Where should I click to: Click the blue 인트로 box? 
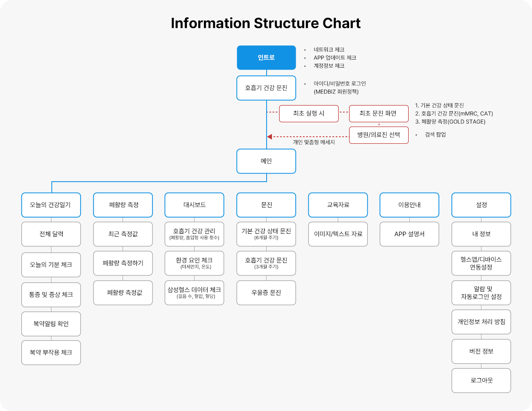click(x=266, y=57)
